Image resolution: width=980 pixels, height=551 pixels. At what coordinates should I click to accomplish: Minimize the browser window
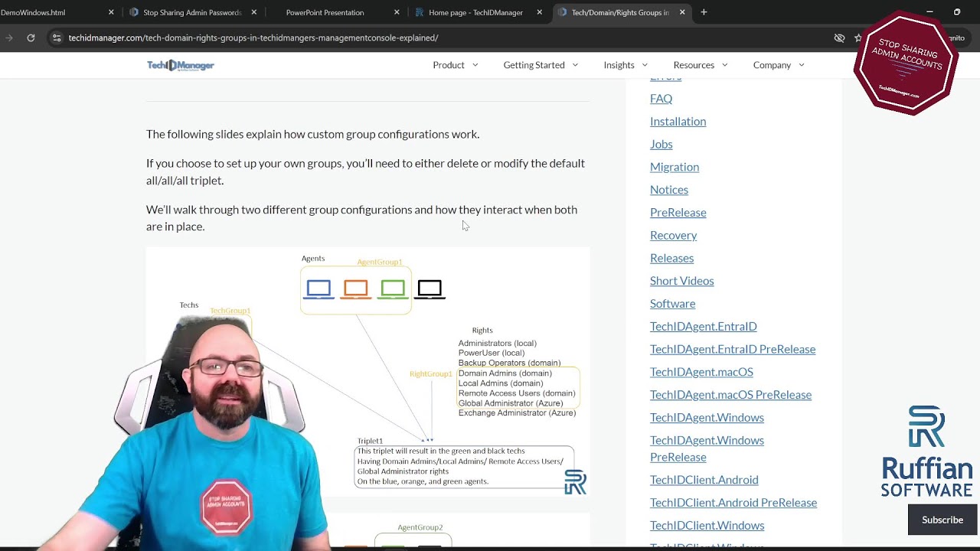point(929,12)
